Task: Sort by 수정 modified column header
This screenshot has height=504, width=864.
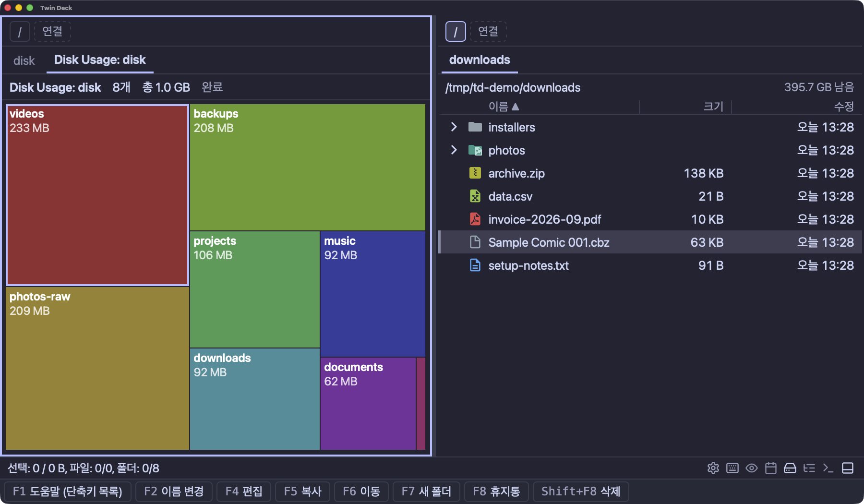Action: click(x=844, y=107)
